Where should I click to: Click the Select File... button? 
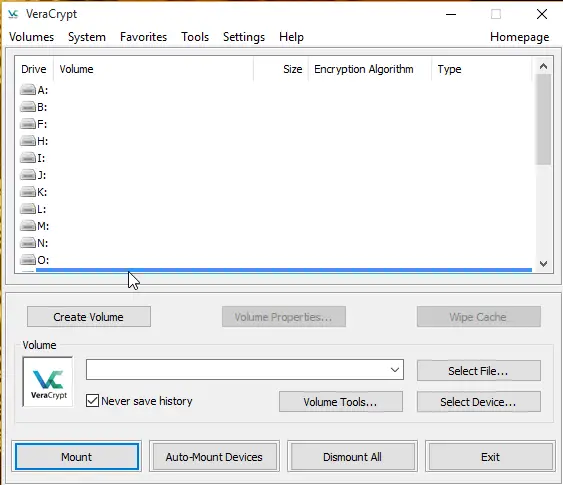pos(479,370)
